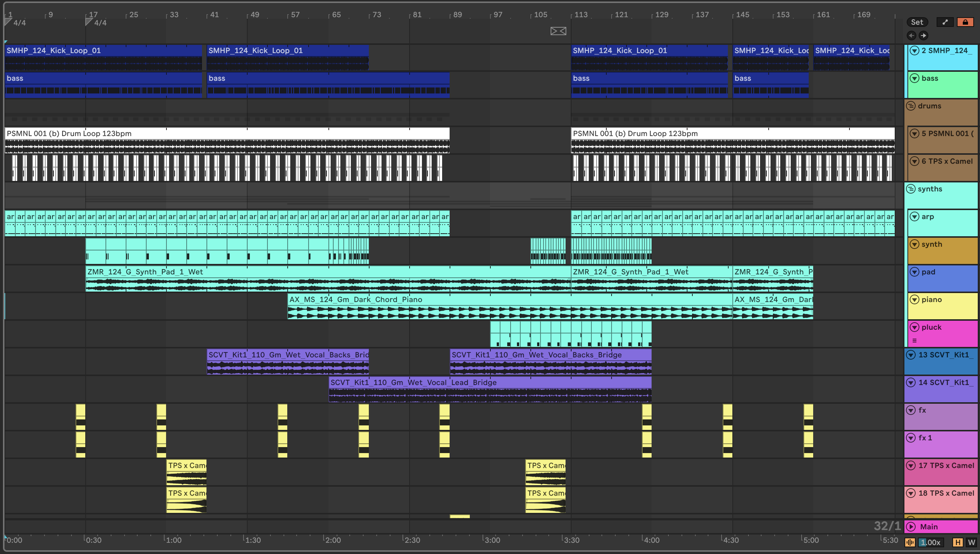Fold the piano track

tap(914, 300)
